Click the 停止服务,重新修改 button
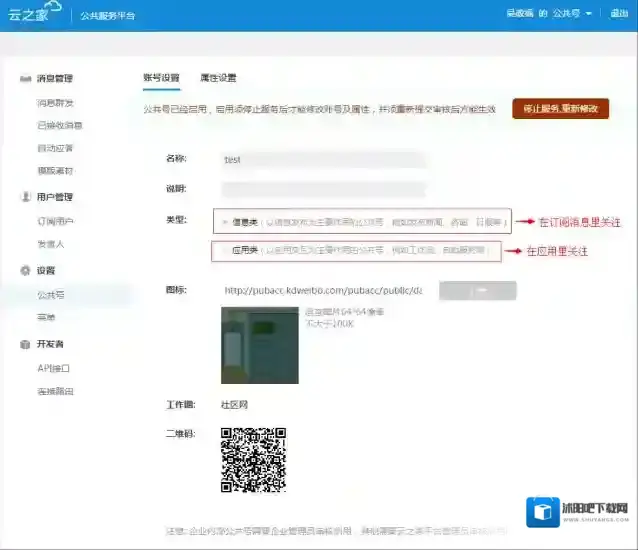This screenshot has width=638, height=550. coord(561,109)
